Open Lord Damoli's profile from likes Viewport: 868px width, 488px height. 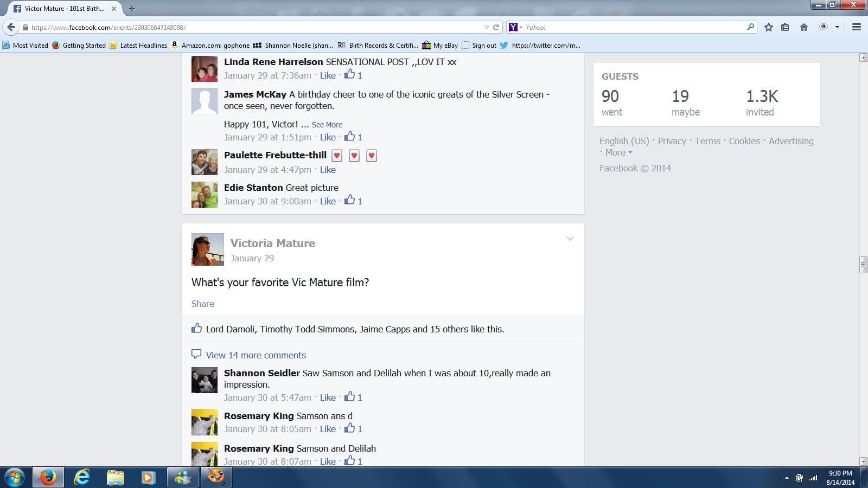click(x=231, y=329)
